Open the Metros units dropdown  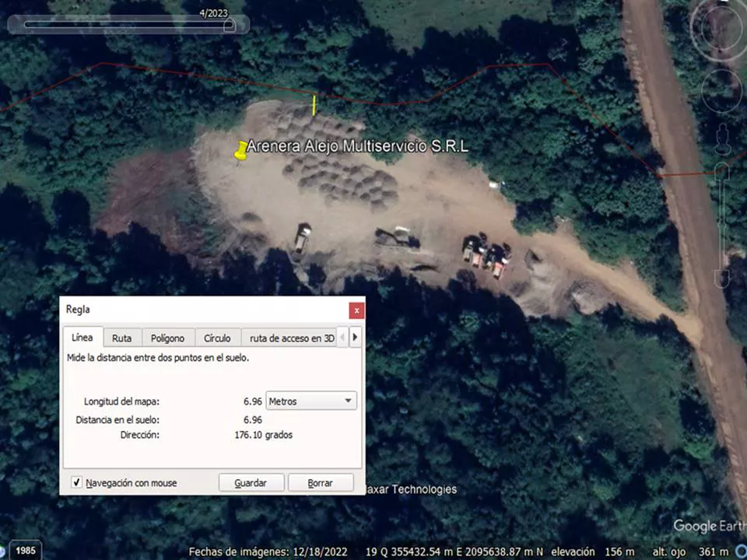(310, 401)
